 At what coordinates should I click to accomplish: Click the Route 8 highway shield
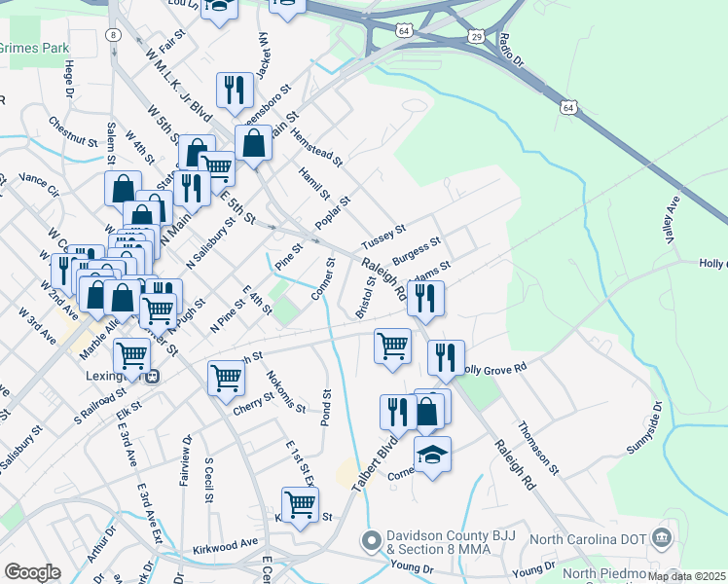(113, 35)
